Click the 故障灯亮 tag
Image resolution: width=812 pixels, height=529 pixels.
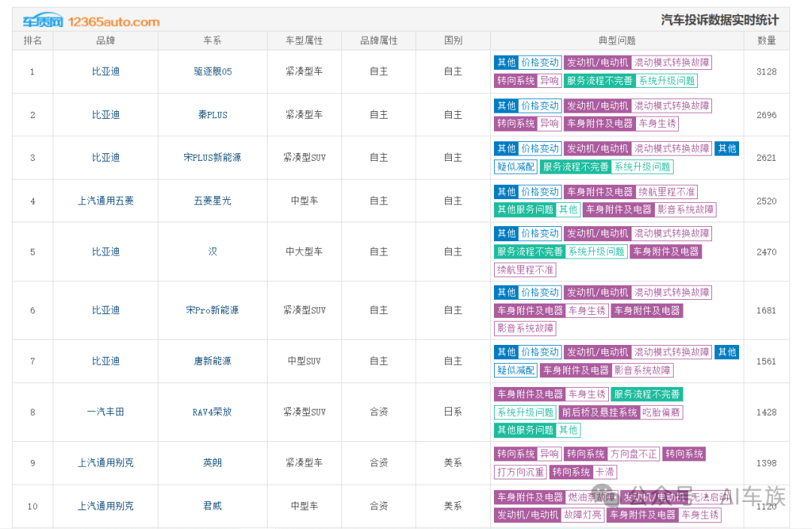point(583,515)
